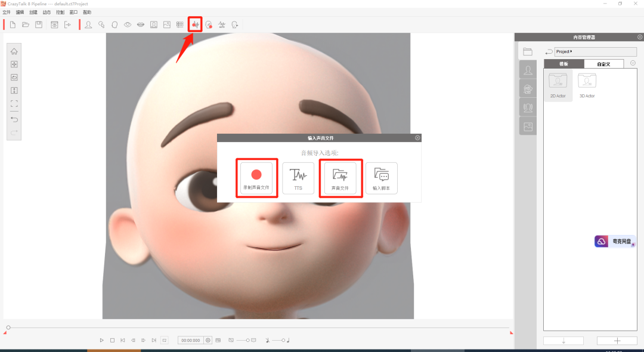
Task: Open the head profile icon in toolbar
Action: click(x=114, y=24)
